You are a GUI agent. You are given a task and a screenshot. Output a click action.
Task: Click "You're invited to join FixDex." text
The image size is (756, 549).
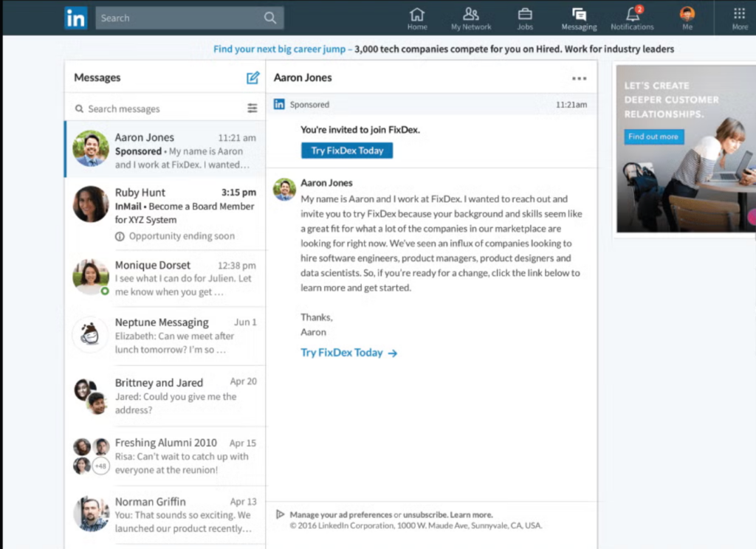click(360, 130)
